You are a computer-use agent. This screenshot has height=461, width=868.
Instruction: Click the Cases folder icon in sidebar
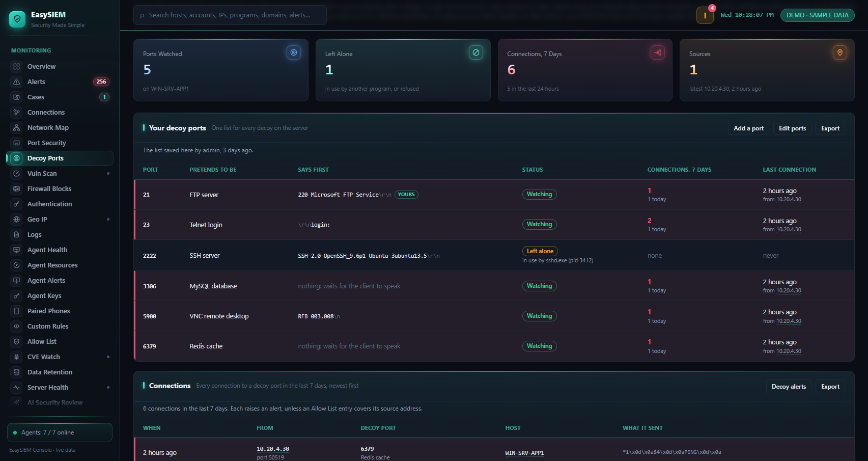pyautogui.click(x=17, y=97)
